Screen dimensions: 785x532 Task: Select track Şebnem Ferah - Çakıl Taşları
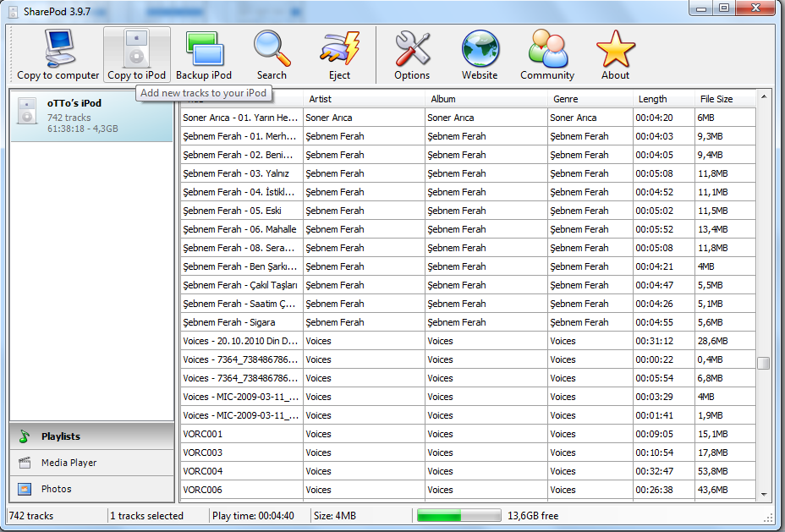(x=468, y=285)
